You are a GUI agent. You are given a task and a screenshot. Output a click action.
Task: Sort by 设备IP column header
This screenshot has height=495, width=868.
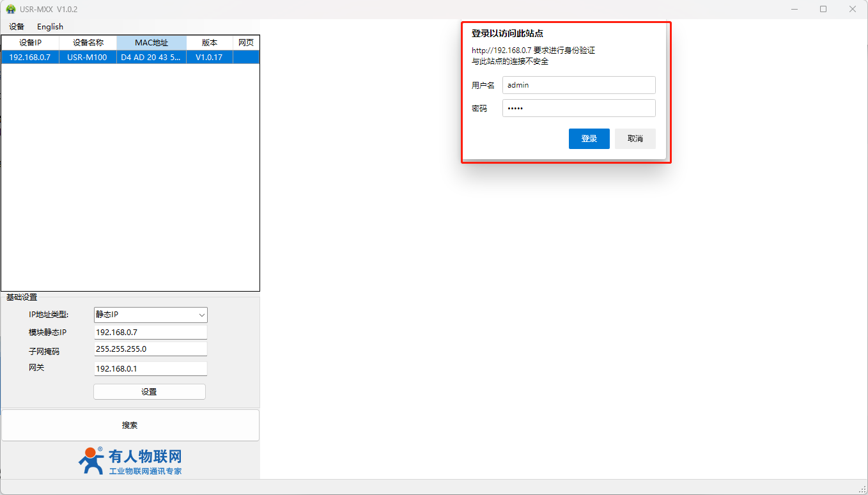tap(30, 43)
